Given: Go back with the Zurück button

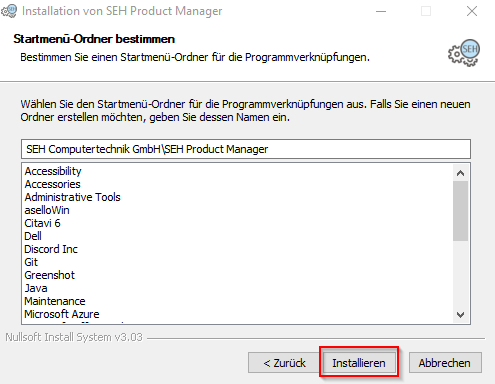Looking at the screenshot, I should 284,363.
